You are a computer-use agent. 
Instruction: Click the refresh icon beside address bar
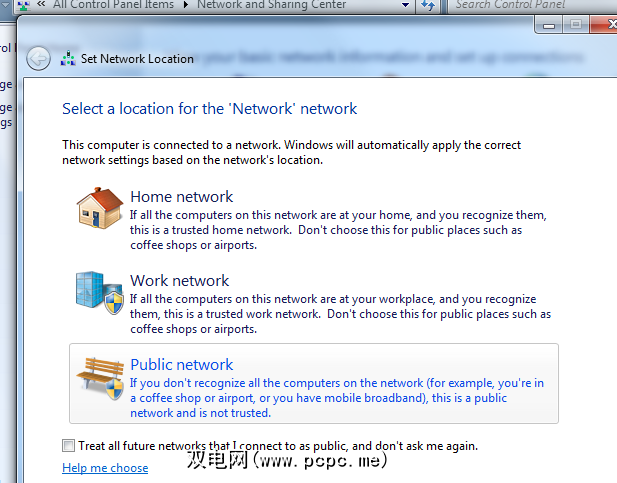[x=428, y=6]
